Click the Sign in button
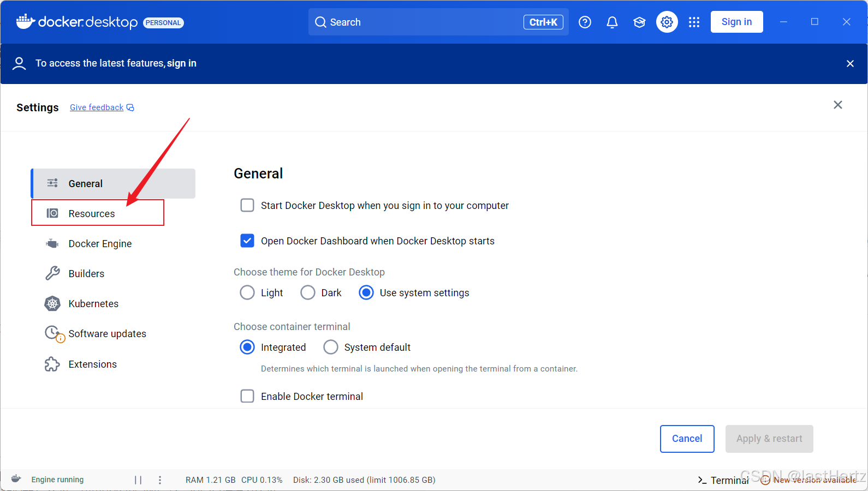 [x=736, y=22]
